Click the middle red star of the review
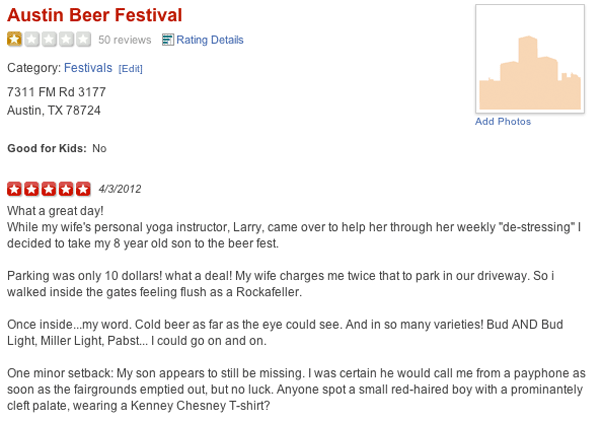Image resolution: width=600 pixels, height=421 pixels. pos(49,189)
